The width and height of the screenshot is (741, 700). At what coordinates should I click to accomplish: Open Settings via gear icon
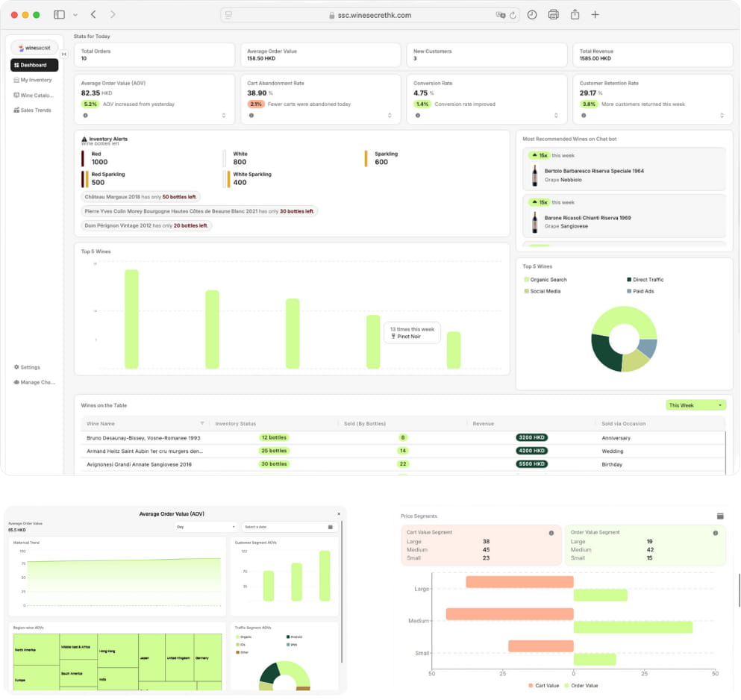tap(16, 367)
